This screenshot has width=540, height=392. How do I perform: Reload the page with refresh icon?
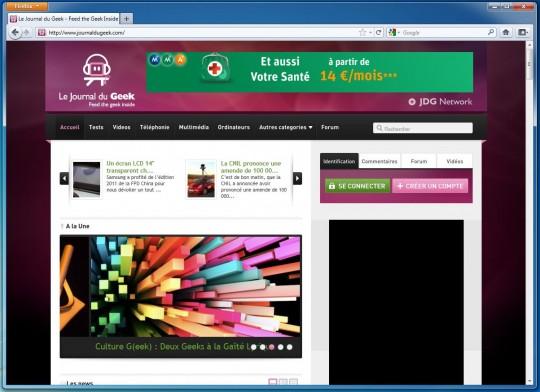(x=378, y=32)
